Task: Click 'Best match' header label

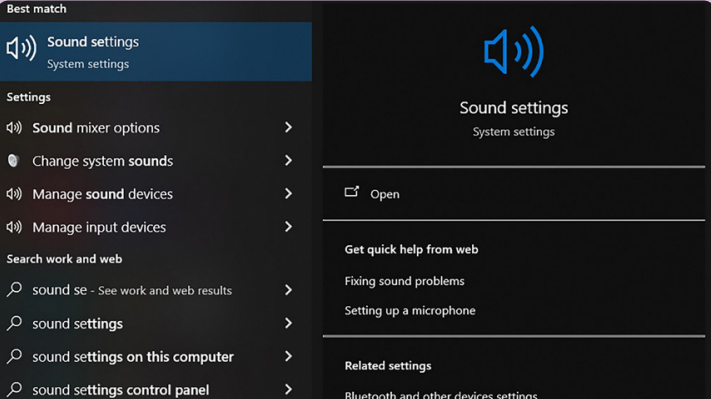Action: tap(36, 9)
